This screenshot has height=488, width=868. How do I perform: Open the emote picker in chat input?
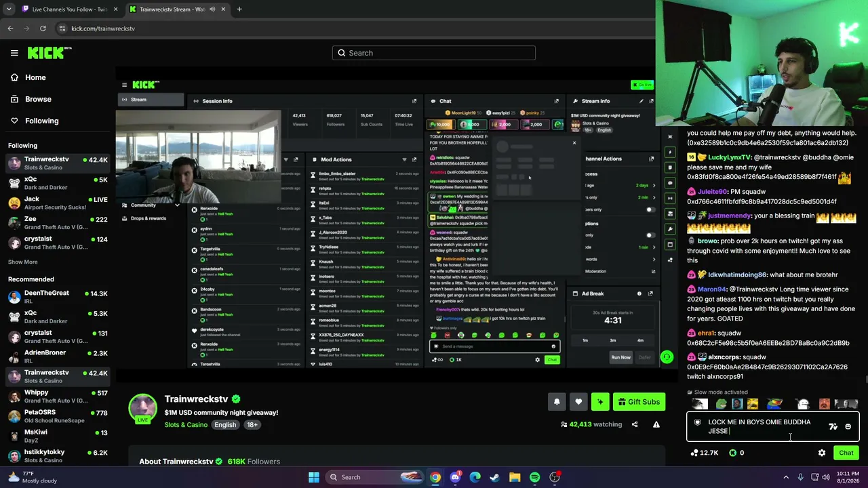848,426
